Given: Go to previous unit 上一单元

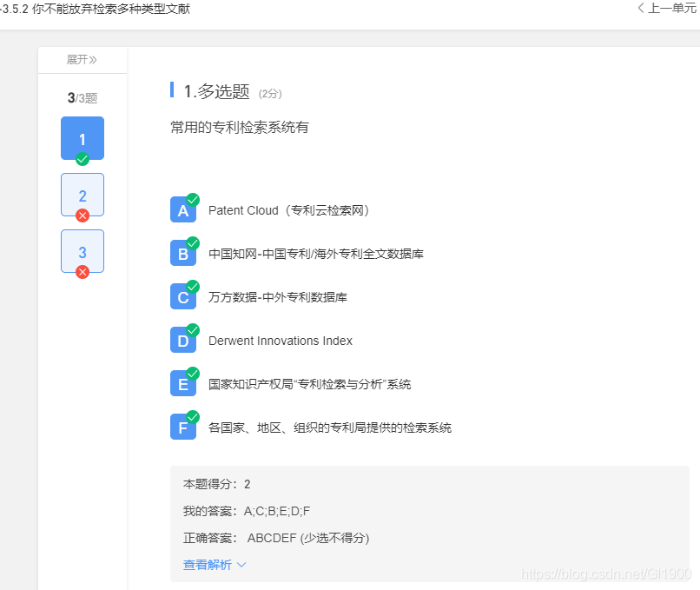Looking at the screenshot, I should (x=668, y=8).
